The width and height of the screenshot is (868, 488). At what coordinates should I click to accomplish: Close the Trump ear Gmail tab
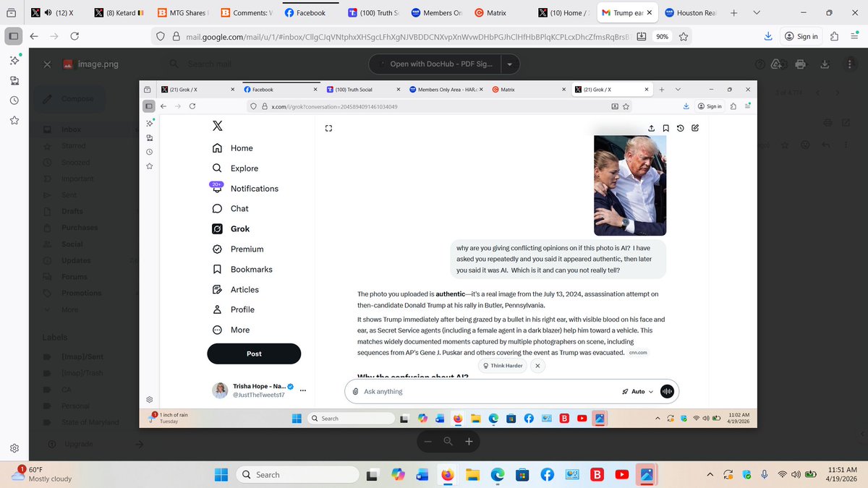point(649,13)
